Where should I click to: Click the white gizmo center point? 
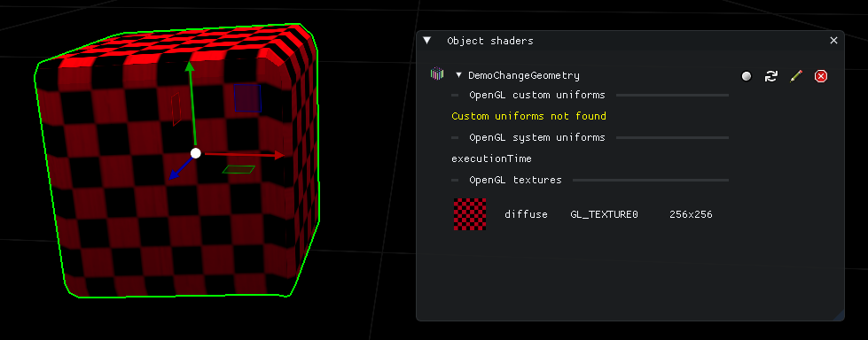tap(195, 153)
